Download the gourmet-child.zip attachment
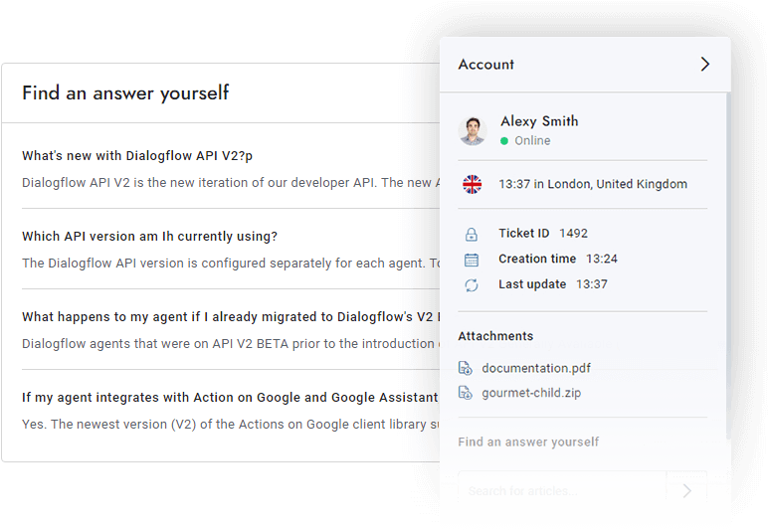769x532 pixels. pos(531,393)
